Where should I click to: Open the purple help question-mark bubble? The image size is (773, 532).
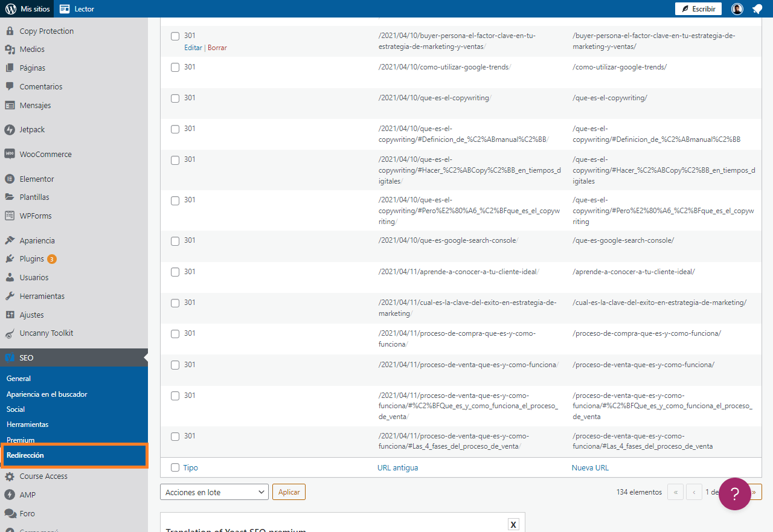tap(734, 494)
